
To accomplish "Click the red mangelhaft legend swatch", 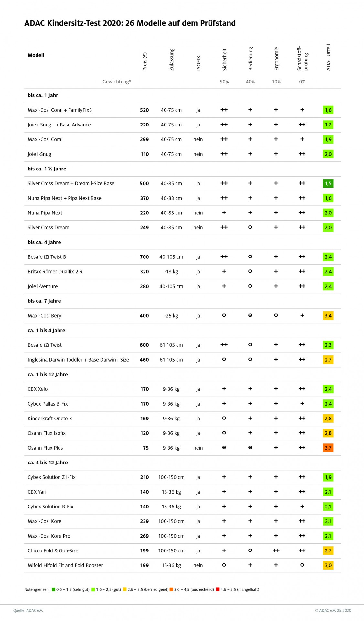I will coord(218,589).
